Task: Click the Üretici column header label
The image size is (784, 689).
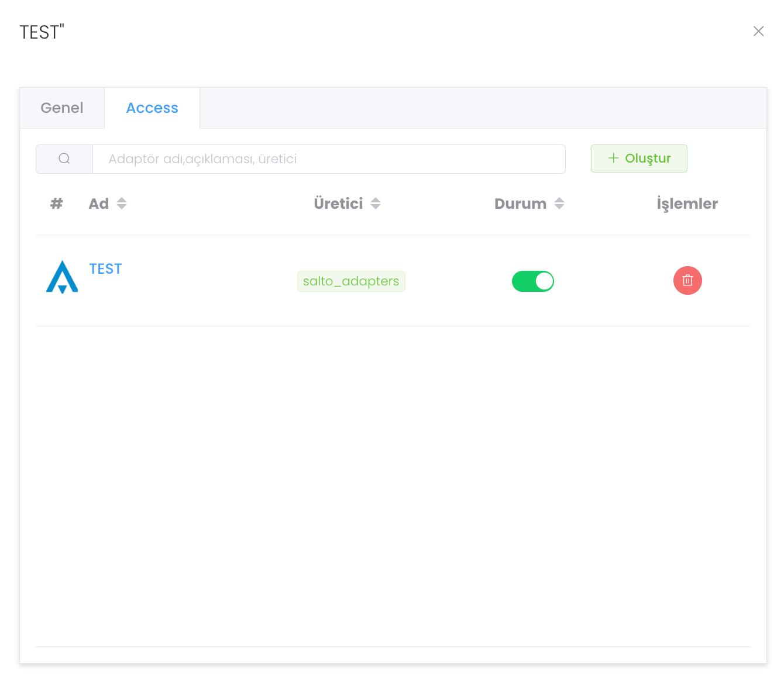Action: pos(338,204)
